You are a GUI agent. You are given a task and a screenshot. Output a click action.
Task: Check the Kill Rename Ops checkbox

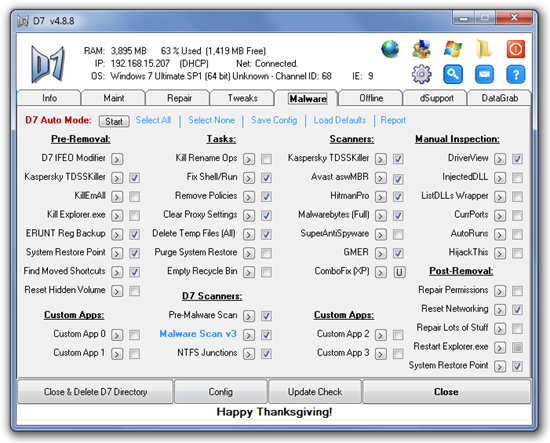(266, 159)
